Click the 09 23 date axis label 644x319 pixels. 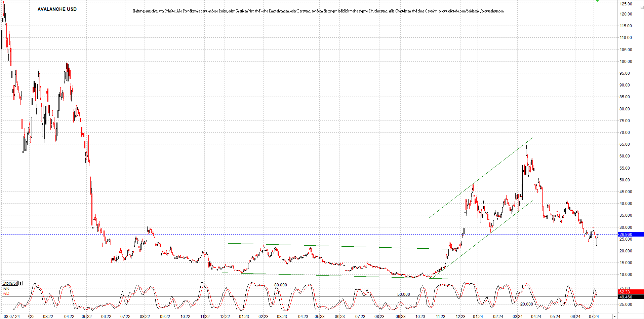[x=400, y=317]
